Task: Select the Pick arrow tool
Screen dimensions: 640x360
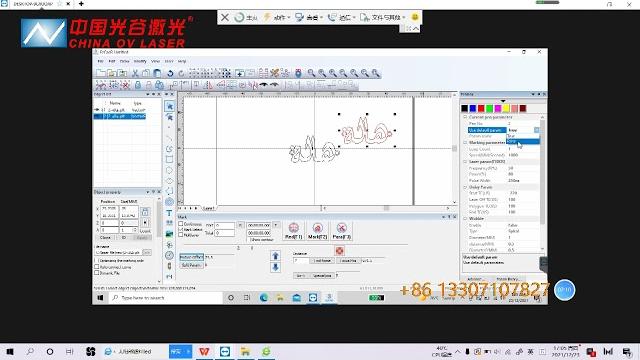Action: pos(169,107)
